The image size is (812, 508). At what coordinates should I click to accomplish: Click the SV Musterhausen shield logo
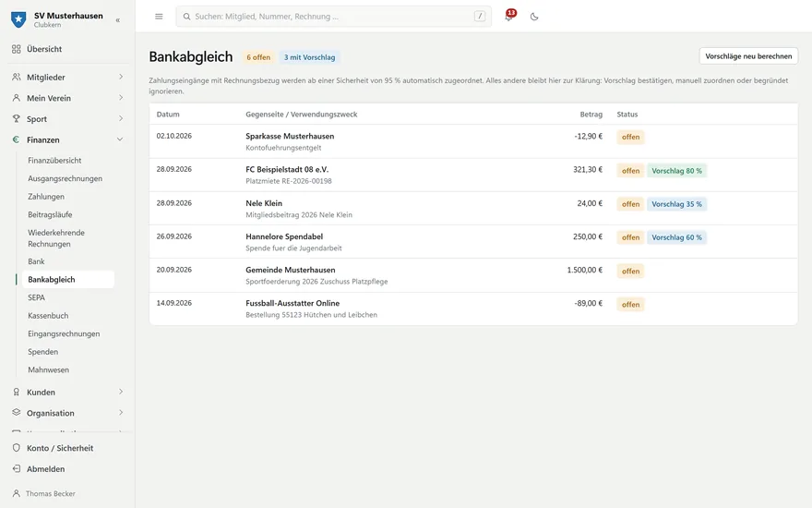point(18,19)
